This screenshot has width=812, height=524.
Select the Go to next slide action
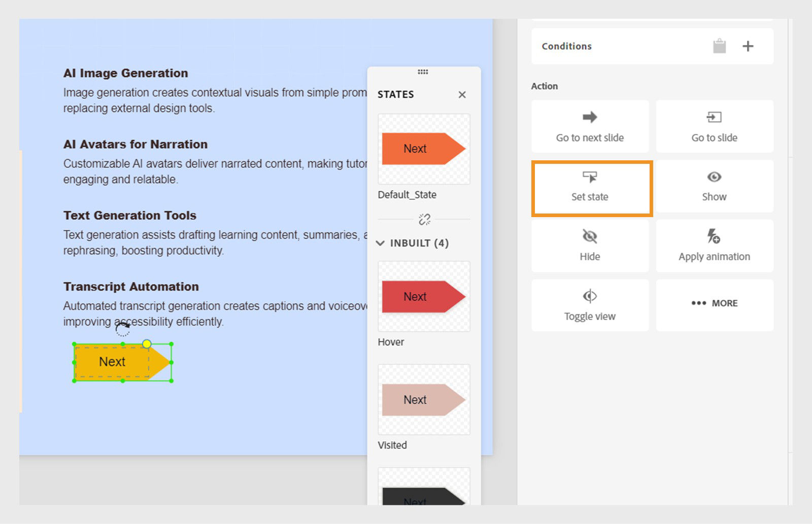click(589, 127)
